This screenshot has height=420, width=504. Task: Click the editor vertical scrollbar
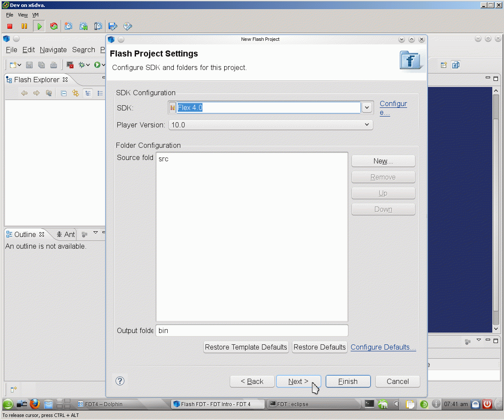coord(496,209)
